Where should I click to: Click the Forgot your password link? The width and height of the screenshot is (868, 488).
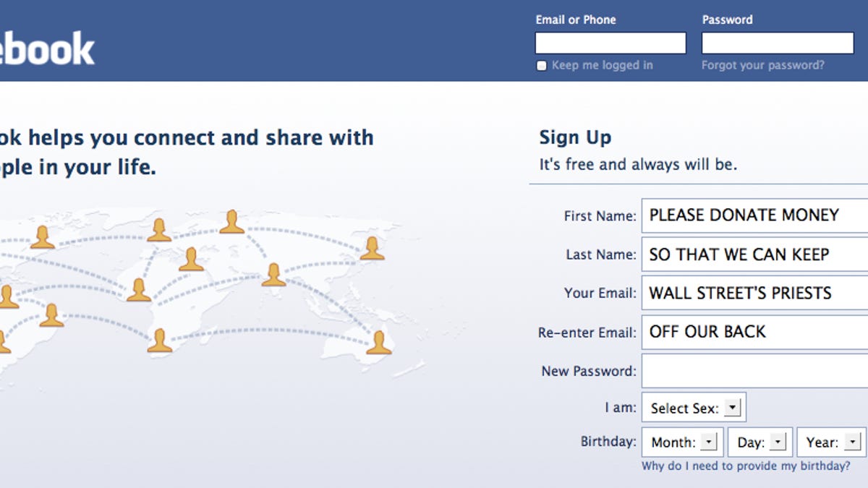tap(762, 65)
